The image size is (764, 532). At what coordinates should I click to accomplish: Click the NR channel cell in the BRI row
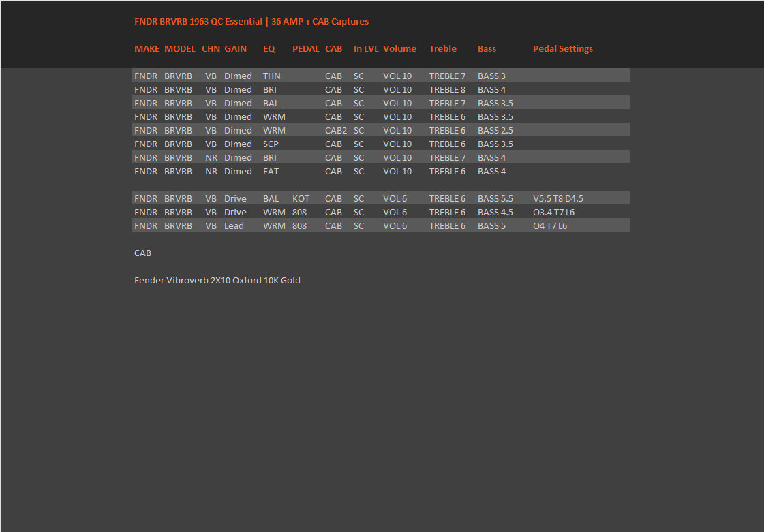pos(211,158)
